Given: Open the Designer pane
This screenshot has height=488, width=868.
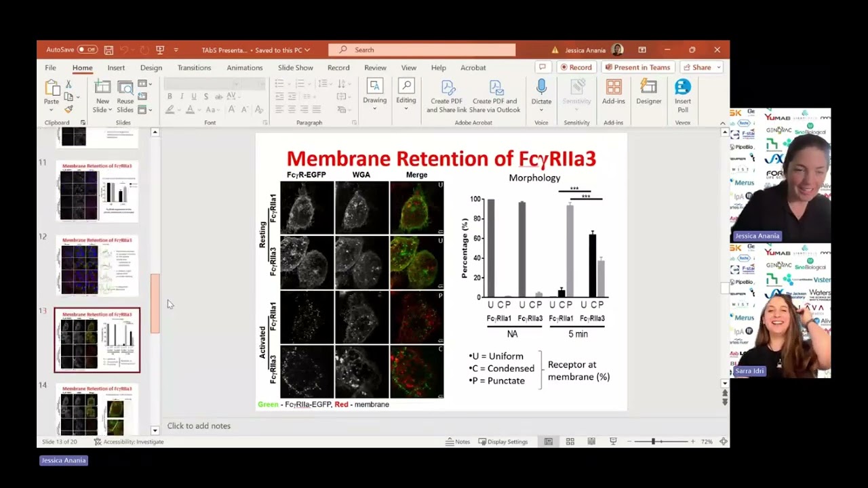Looking at the screenshot, I should pyautogui.click(x=649, y=92).
